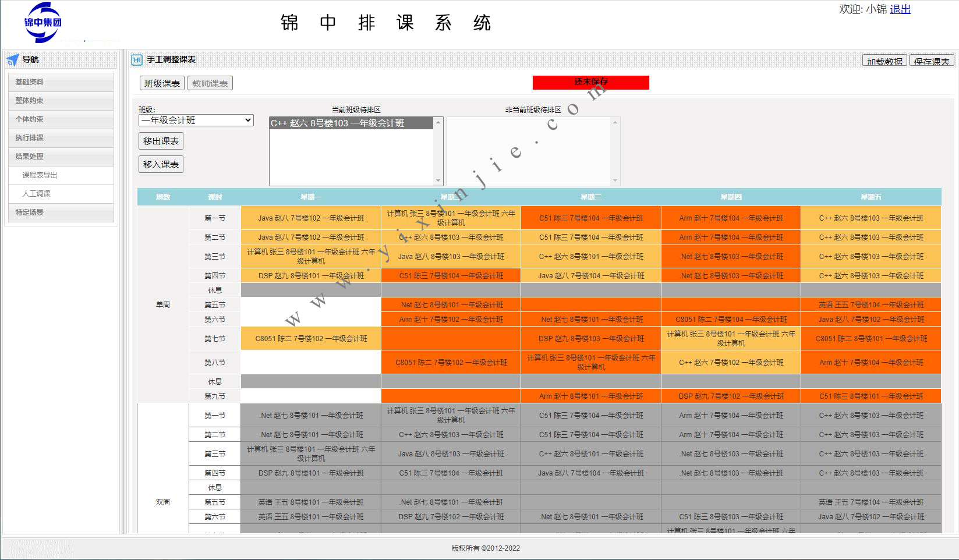The height and width of the screenshot is (560, 959).
Task: Open the 班级 dropdown showing 一年级会计班
Action: tap(196, 120)
